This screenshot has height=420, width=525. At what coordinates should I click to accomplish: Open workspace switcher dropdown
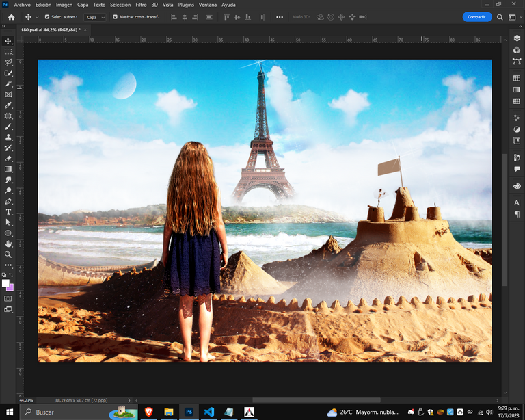pyautogui.click(x=515, y=17)
